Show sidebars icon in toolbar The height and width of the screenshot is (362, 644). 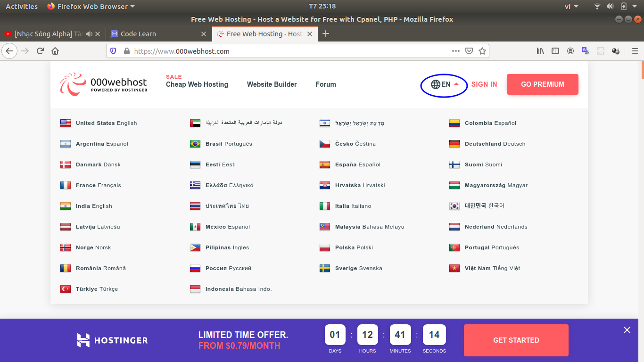tap(555, 51)
